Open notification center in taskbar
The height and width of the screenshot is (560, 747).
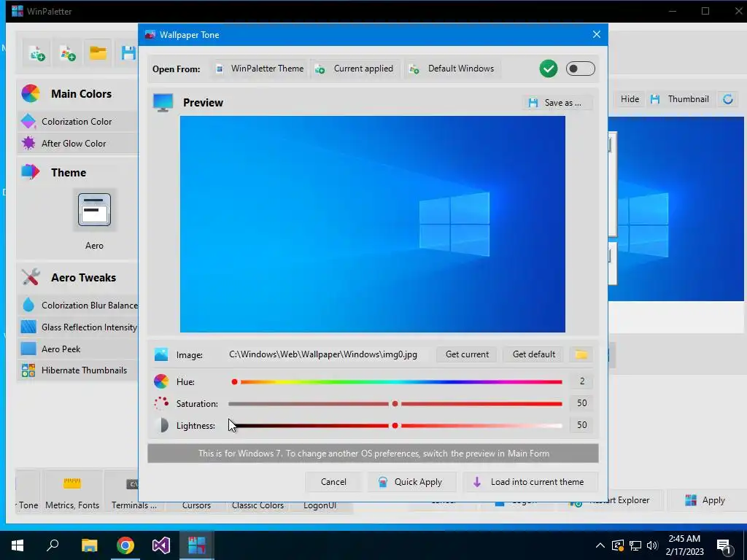click(724, 547)
